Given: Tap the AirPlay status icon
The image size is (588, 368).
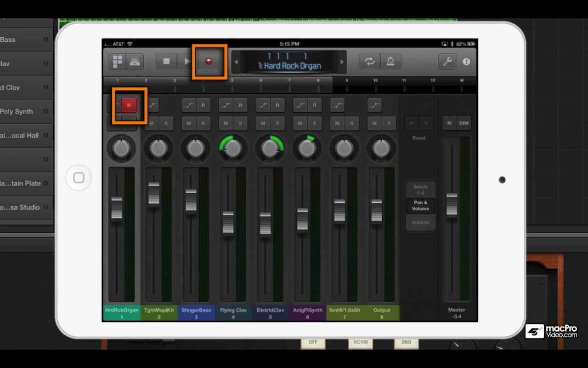Looking at the screenshot, I should (445, 44).
